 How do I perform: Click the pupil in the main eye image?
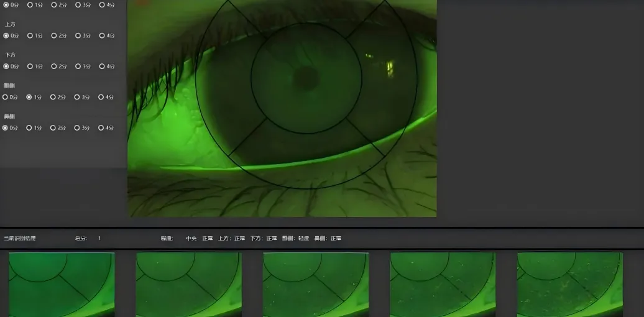(x=305, y=78)
